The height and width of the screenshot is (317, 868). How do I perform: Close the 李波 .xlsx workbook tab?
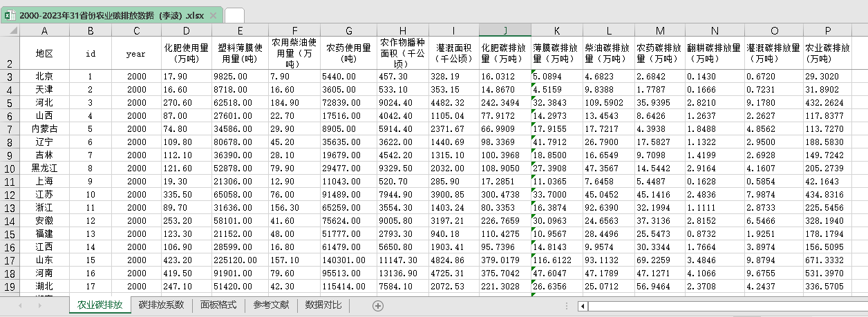coord(213,15)
